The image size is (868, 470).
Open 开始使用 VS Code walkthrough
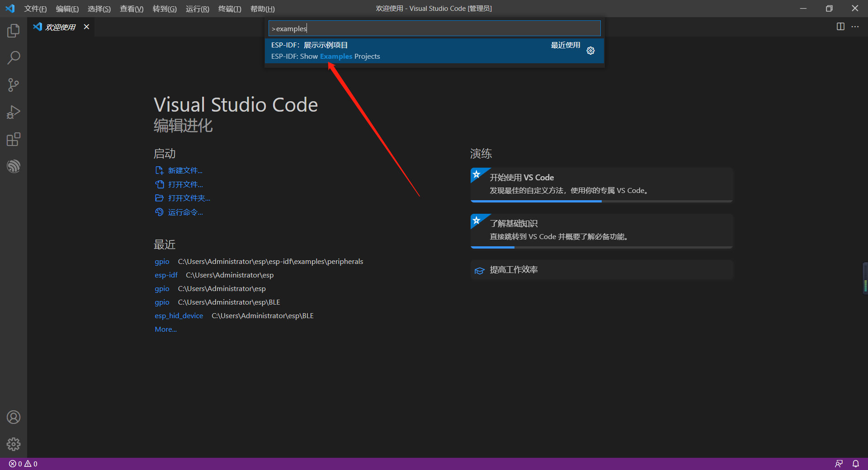click(601, 184)
